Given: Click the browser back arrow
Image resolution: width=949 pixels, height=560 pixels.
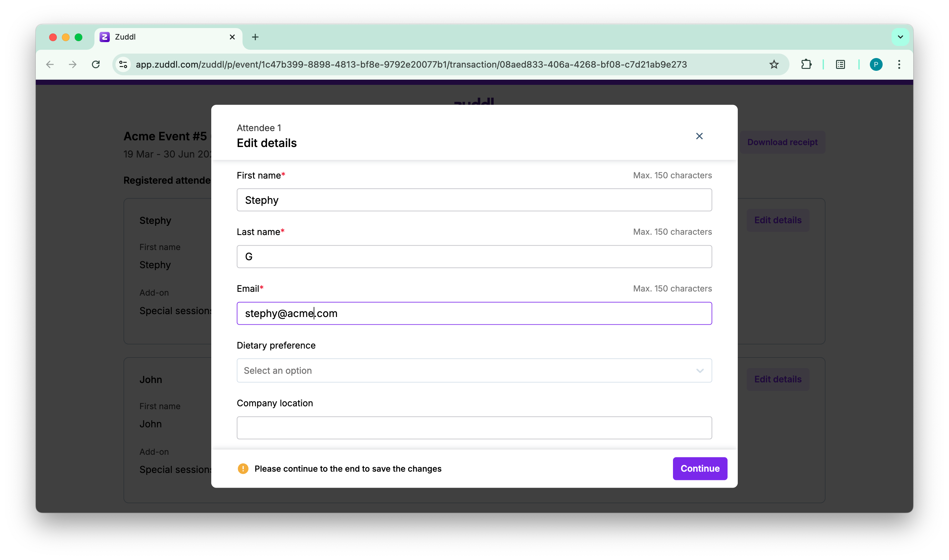Looking at the screenshot, I should pos(50,64).
